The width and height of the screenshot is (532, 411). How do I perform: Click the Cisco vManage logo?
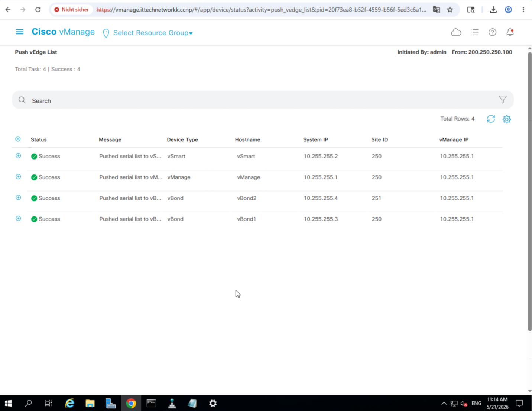pyautogui.click(x=63, y=32)
